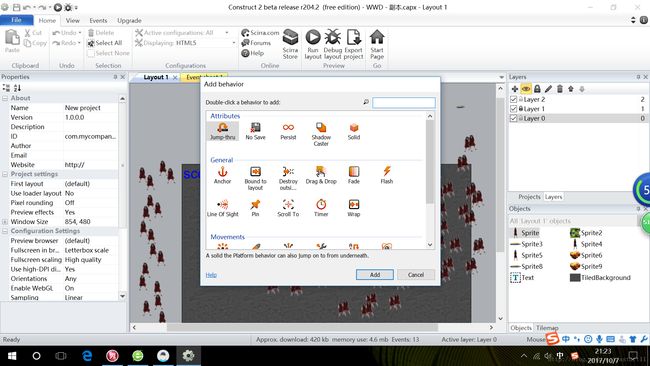Toggle the Layer 1 visibility checkbox

coord(514,109)
